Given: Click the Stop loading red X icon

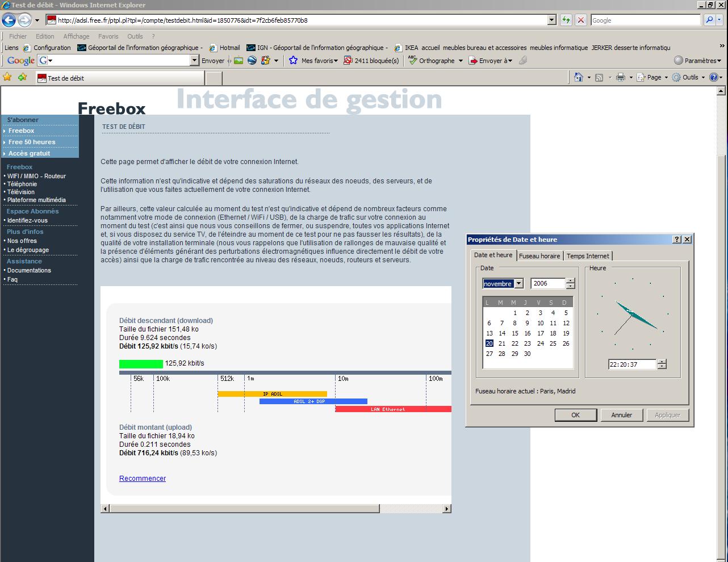Looking at the screenshot, I should pyautogui.click(x=580, y=20).
